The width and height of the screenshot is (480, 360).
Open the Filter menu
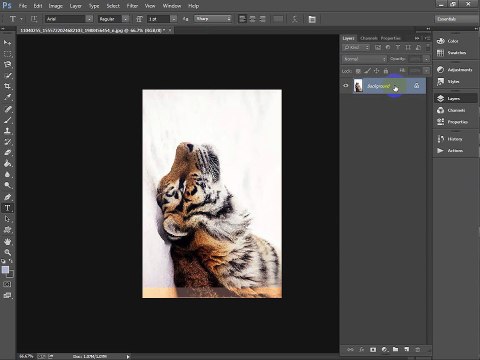coord(132,6)
